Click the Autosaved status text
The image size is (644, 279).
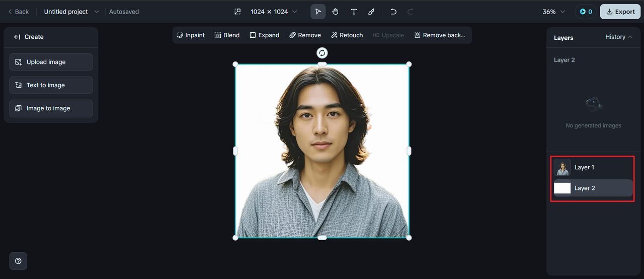124,12
